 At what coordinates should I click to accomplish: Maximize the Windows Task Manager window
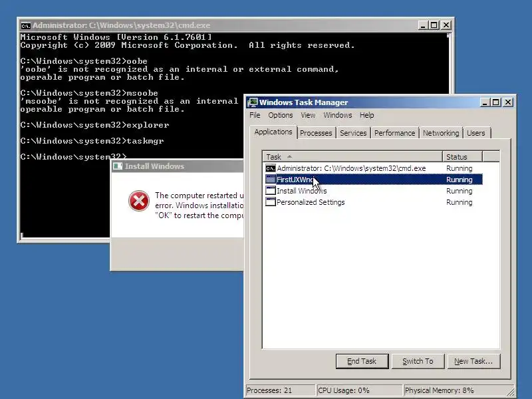(x=495, y=102)
